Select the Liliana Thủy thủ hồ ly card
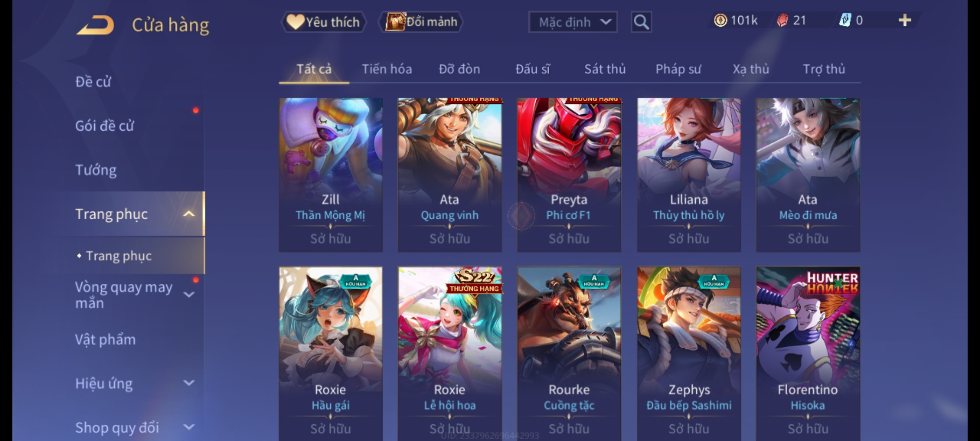 (x=689, y=175)
